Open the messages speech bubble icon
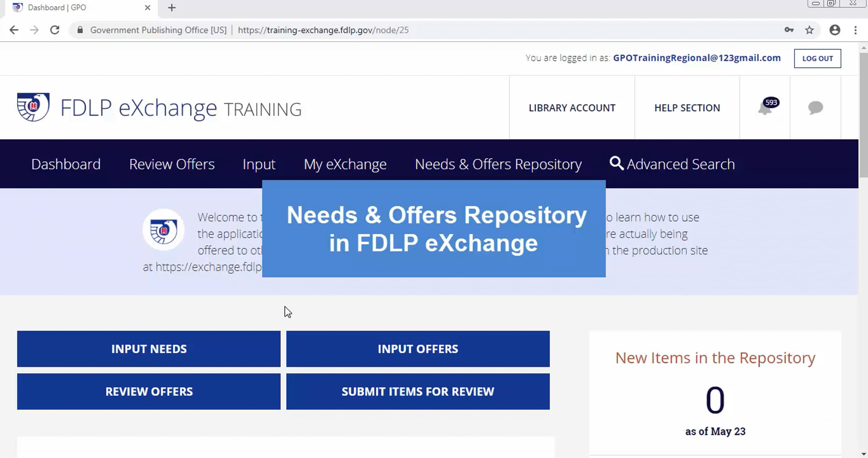868x458 pixels. (816, 108)
